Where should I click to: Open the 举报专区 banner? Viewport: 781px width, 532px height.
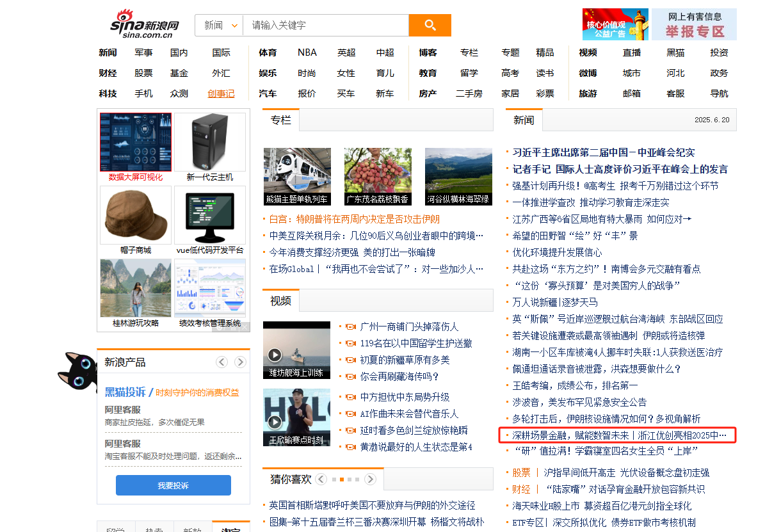click(x=695, y=24)
